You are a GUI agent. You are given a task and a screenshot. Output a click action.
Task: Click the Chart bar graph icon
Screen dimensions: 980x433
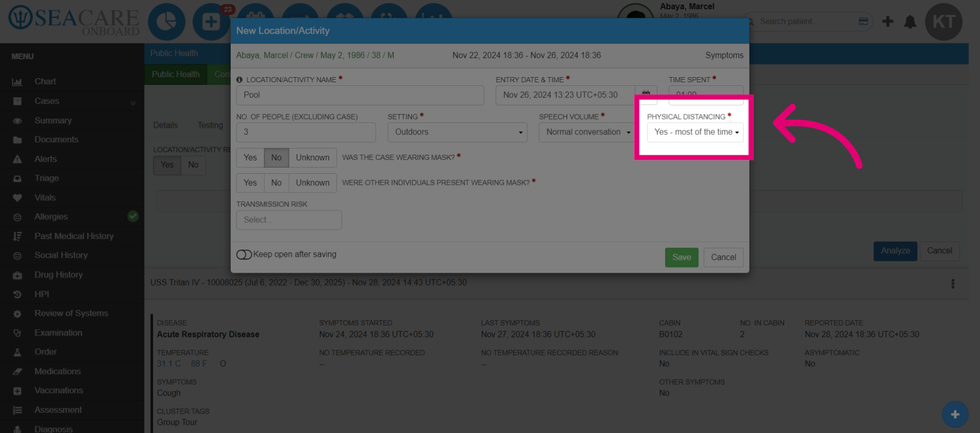17,82
